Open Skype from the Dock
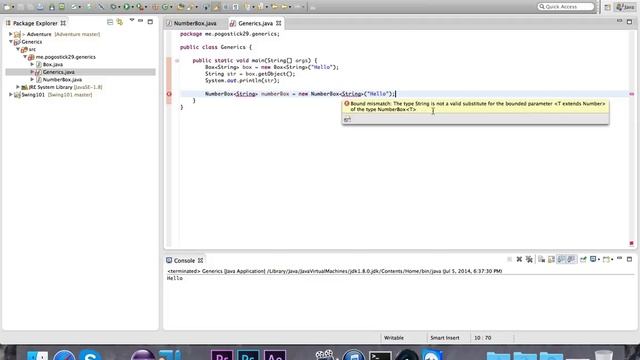The height and width of the screenshot is (360, 640). click(90, 355)
